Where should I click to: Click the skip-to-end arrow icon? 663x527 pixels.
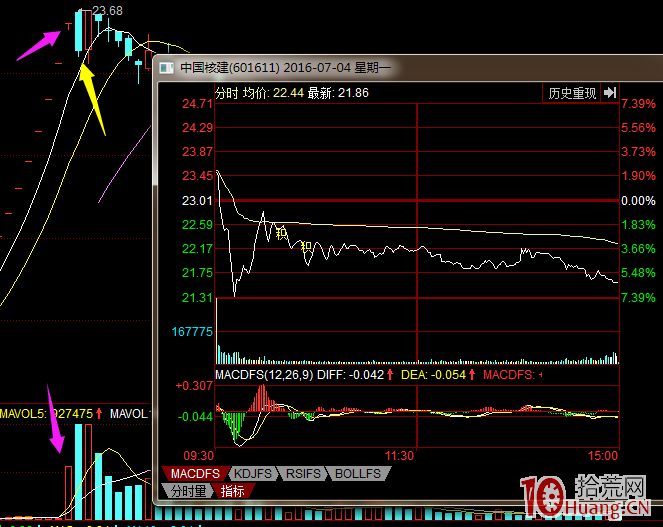610,93
